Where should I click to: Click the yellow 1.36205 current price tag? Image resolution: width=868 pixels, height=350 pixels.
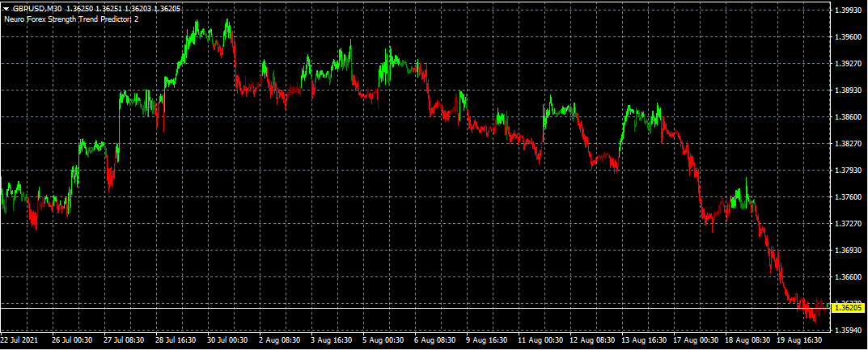tap(848, 307)
